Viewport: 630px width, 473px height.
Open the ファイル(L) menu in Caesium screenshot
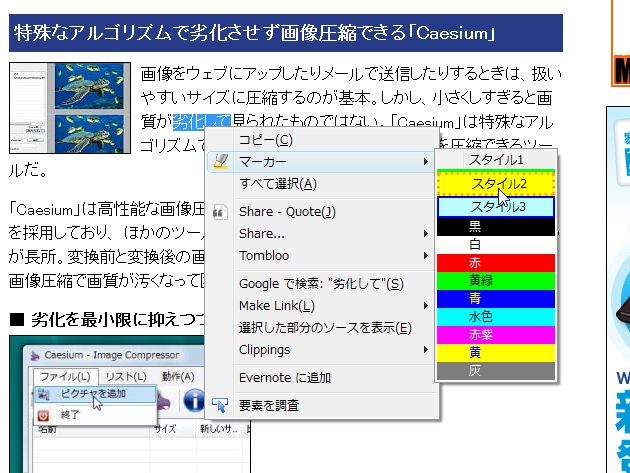click(x=65, y=377)
